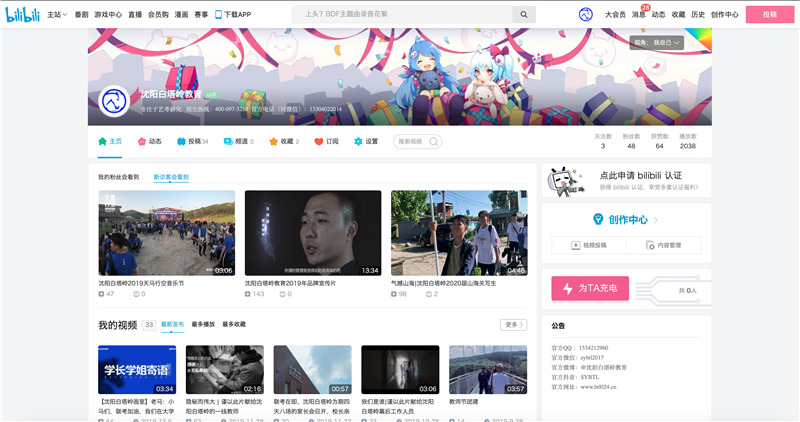This screenshot has width=800, height=422.
Task: Open 大会员 page
Action: (615, 14)
